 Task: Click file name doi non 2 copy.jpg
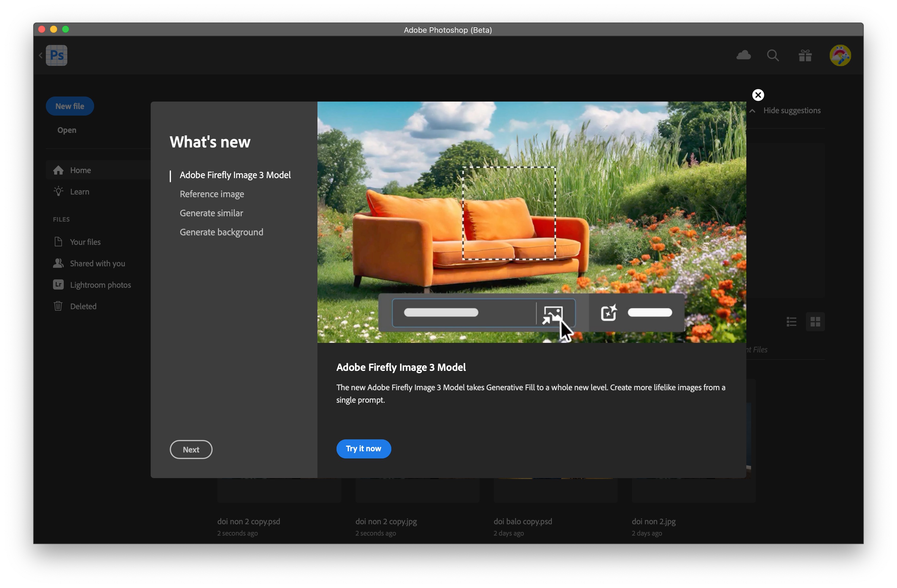[386, 521]
